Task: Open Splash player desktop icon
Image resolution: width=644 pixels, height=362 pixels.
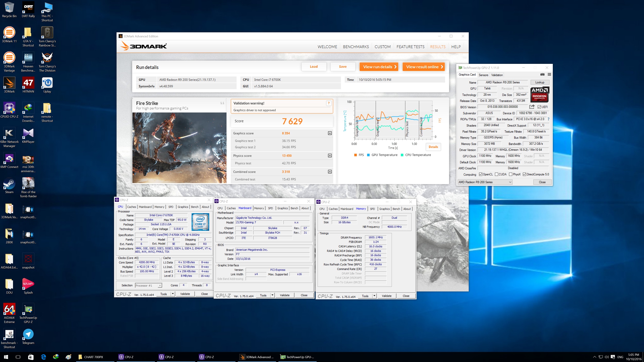Action: 28,286
